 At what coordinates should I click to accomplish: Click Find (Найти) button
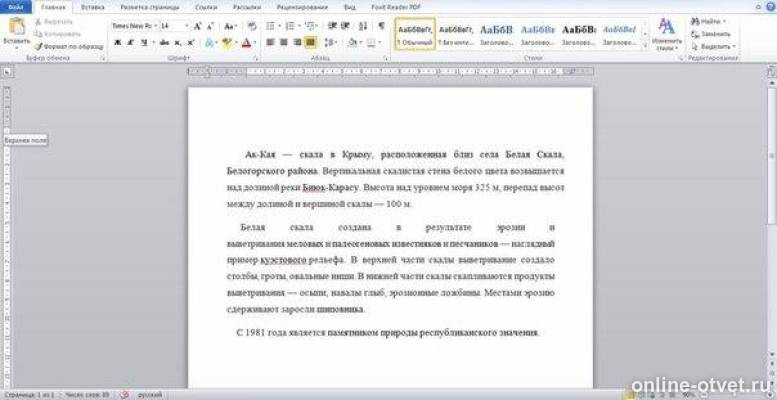[x=709, y=21]
